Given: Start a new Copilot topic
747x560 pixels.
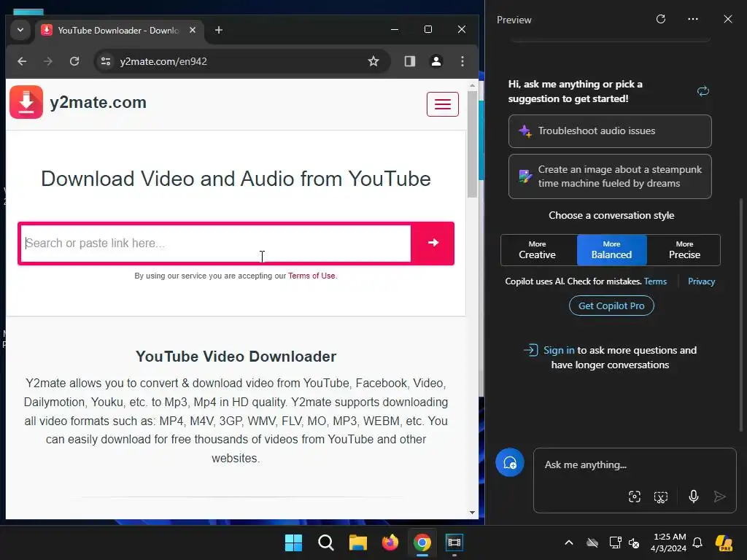Looking at the screenshot, I should pyautogui.click(x=509, y=462).
